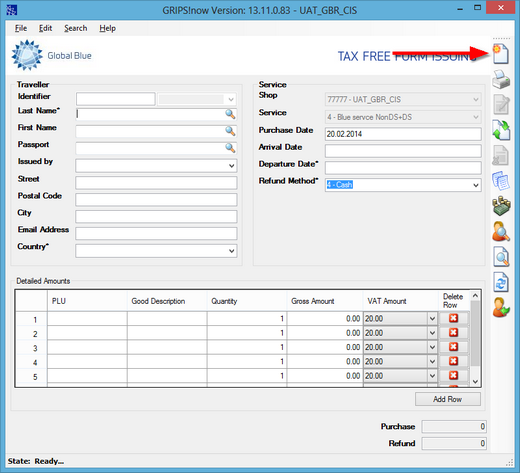
Task: Click the edit document pencil icon
Action: [x=501, y=105]
